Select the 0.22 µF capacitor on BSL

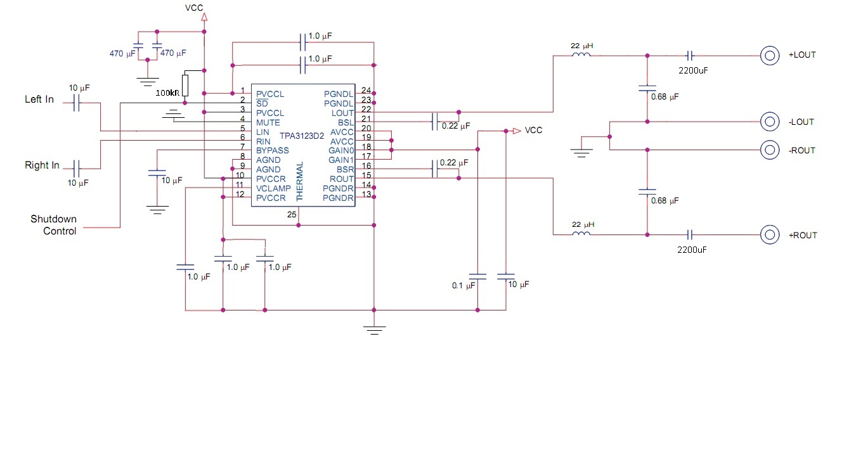pos(435,122)
